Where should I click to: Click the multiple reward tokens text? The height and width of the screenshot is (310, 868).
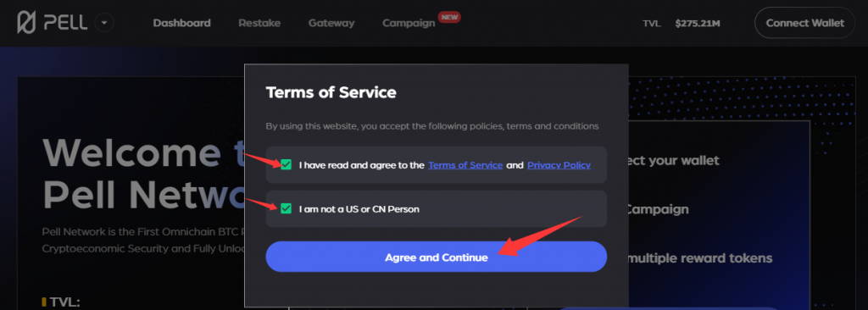(698, 258)
